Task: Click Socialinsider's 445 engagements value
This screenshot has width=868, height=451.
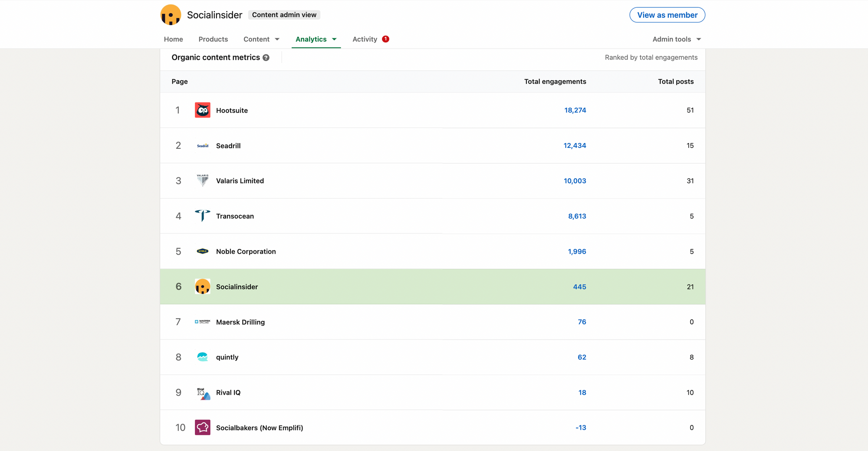Action: pos(579,287)
